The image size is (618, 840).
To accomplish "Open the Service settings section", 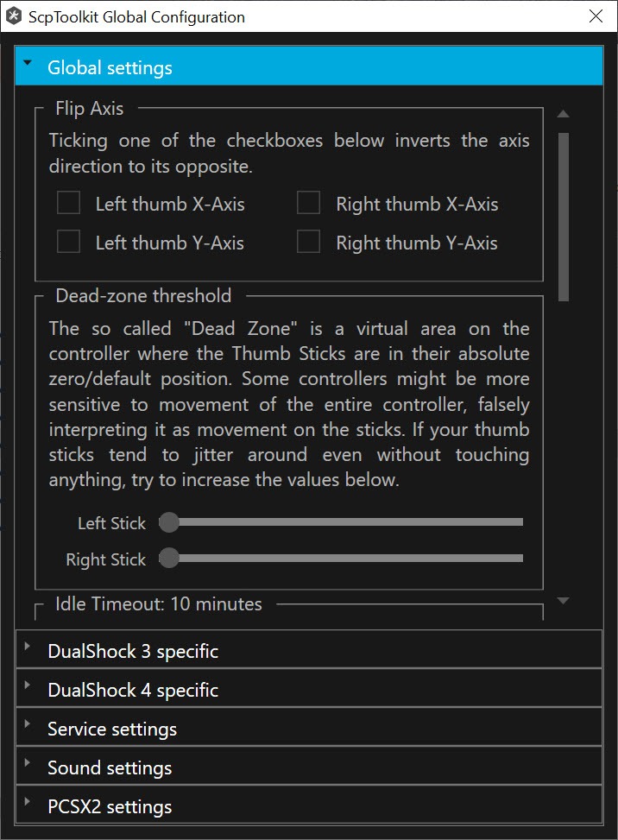I will tap(309, 728).
